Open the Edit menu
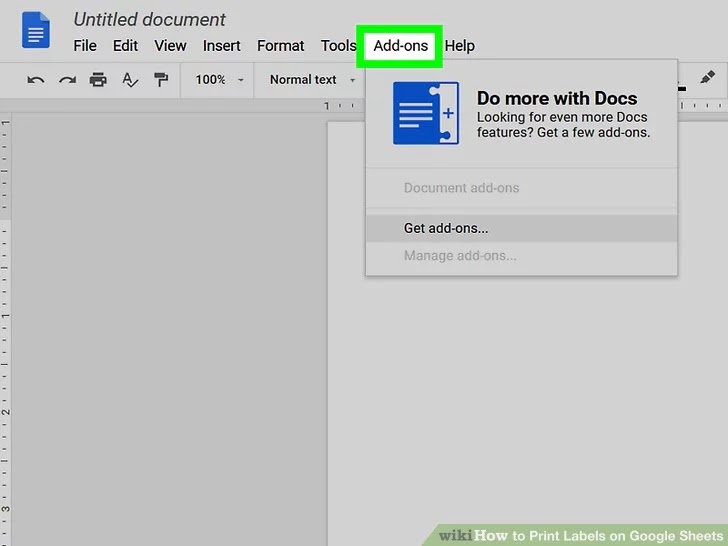The image size is (728, 546). (125, 46)
